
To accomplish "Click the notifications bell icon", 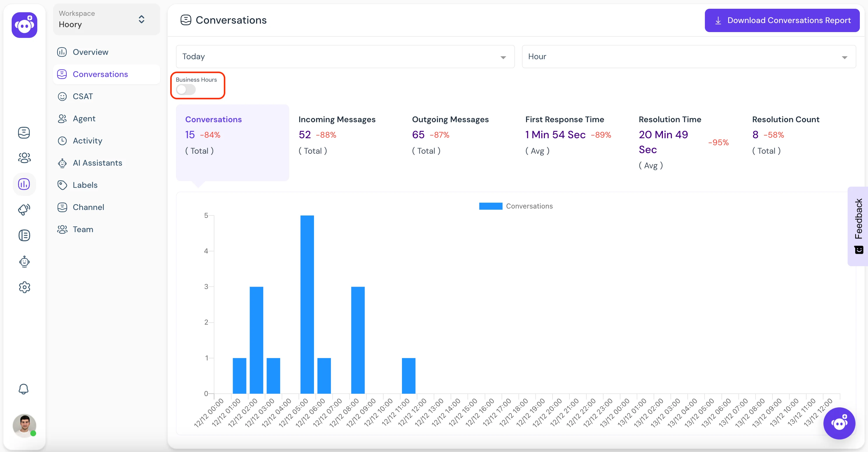I will pyautogui.click(x=24, y=389).
